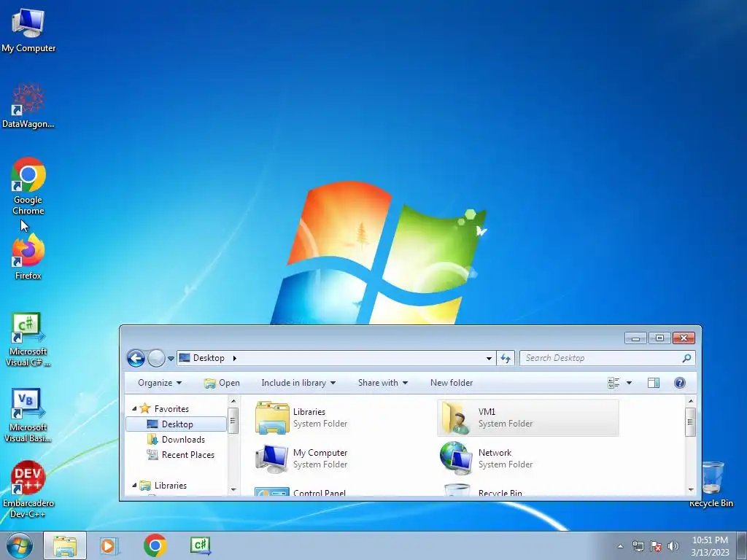Click Windows Explorer taskbar icon
Viewport: 747px width, 560px height.
[x=65, y=545]
